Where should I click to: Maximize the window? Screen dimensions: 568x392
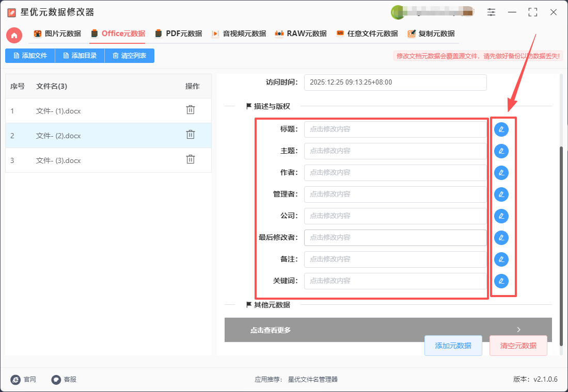coord(533,12)
